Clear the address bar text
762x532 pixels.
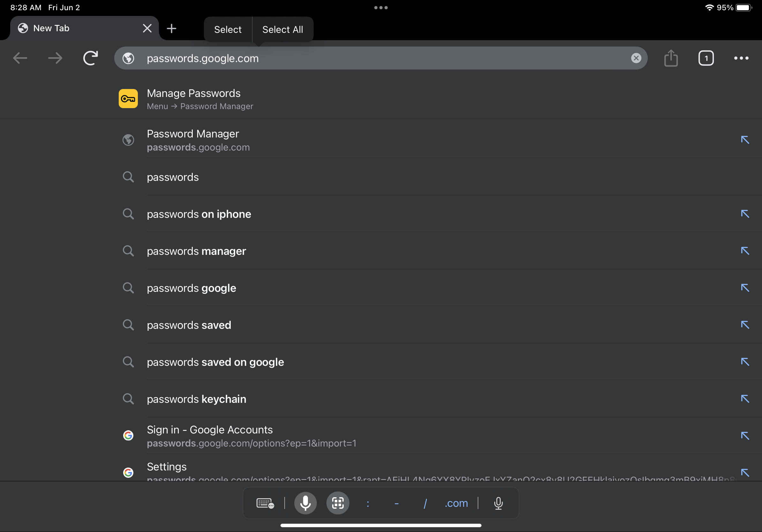click(636, 58)
